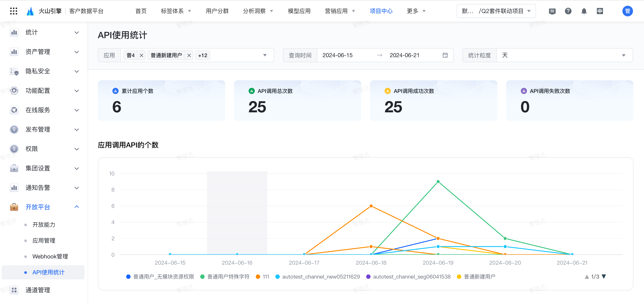Open the notification bell
644x305 pixels.
[584, 11]
